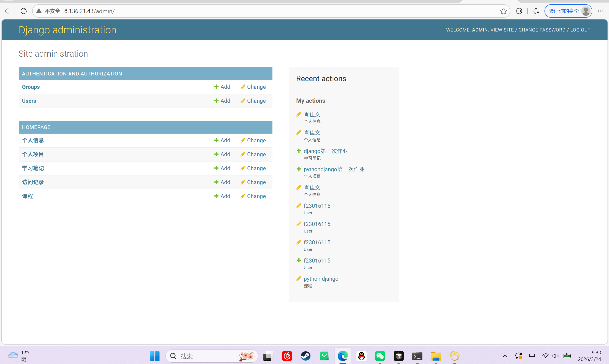Open the Groups model link

click(x=31, y=87)
